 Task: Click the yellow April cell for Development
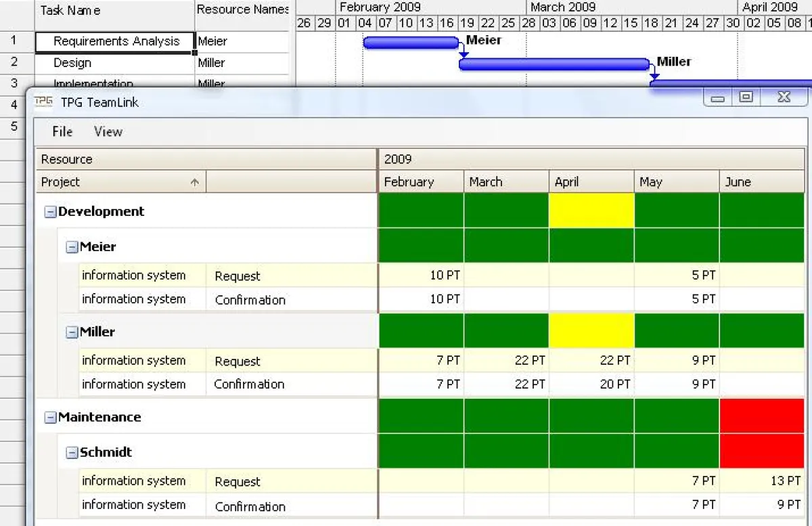coord(591,211)
